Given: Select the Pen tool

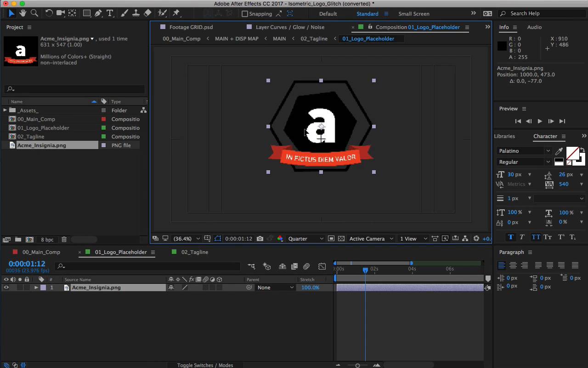Looking at the screenshot, I should coord(98,13).
